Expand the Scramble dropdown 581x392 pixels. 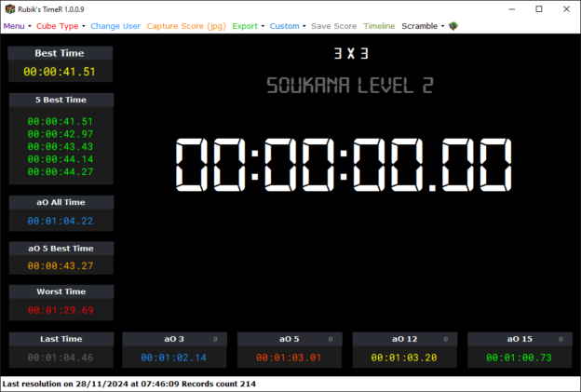pos(422,26)
